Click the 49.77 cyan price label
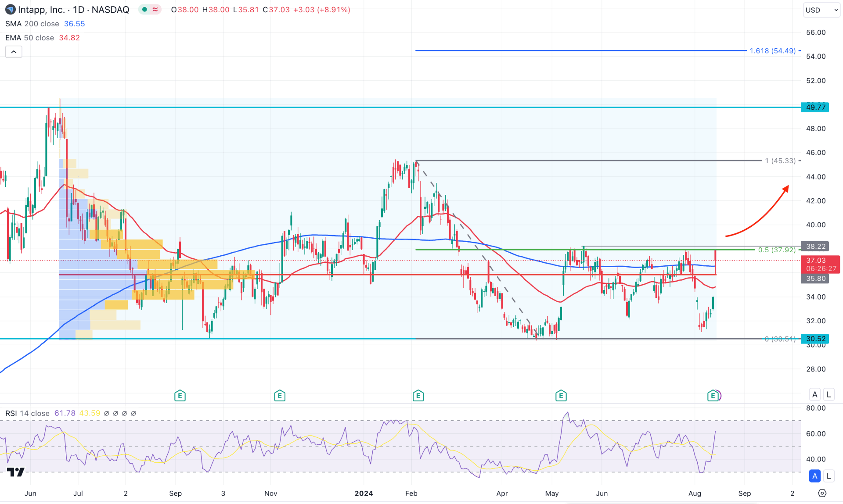Screen dimensions: 843x504 pos(815,107)
